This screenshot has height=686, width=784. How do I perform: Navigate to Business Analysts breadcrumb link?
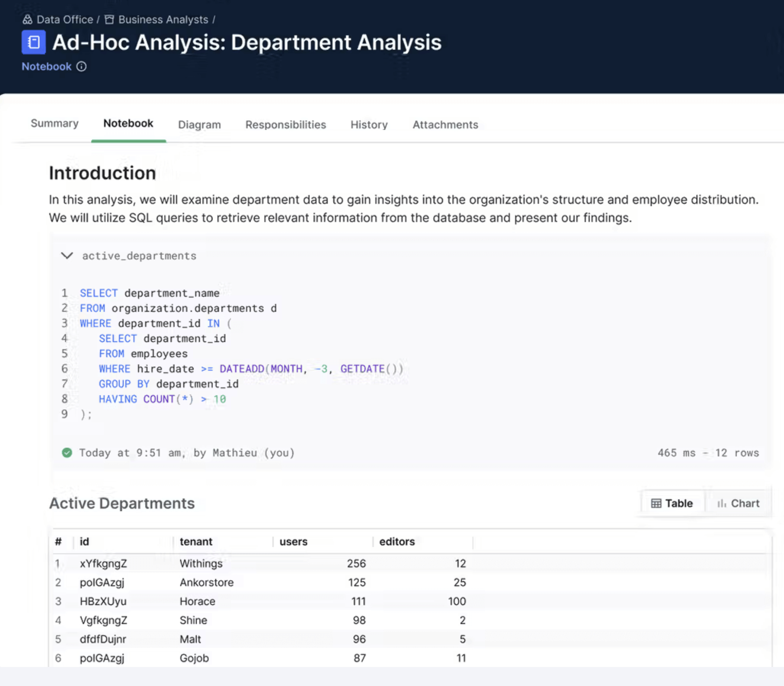click(x=163, y=19)
